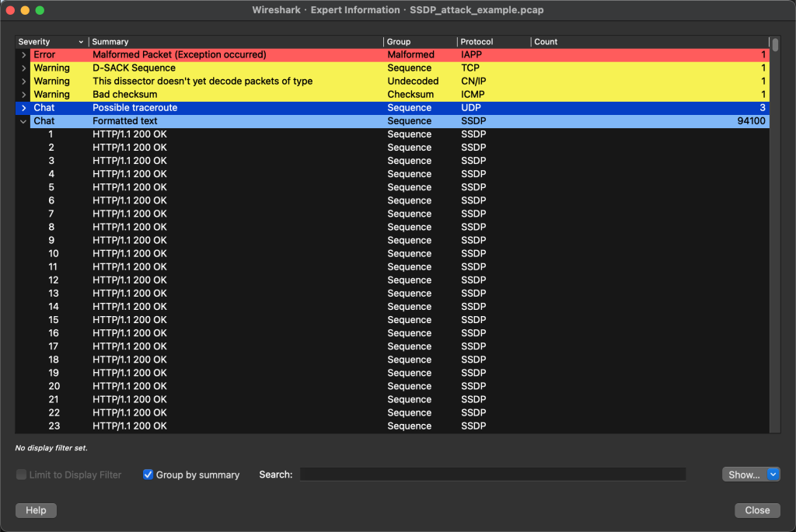Collapse the Formatted text SSDP row
Viewport: 796px width, 532px height.
[23, 121]
